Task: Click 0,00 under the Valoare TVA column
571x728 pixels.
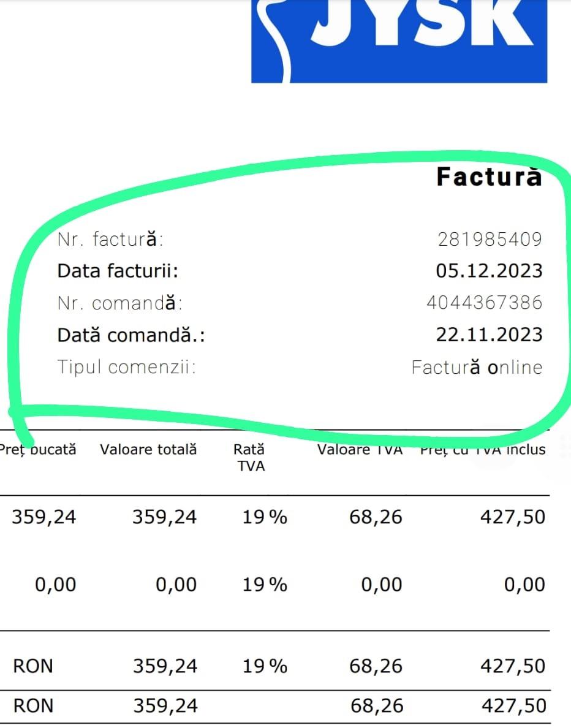Action: pyautogui.click(x=382, y=585)
